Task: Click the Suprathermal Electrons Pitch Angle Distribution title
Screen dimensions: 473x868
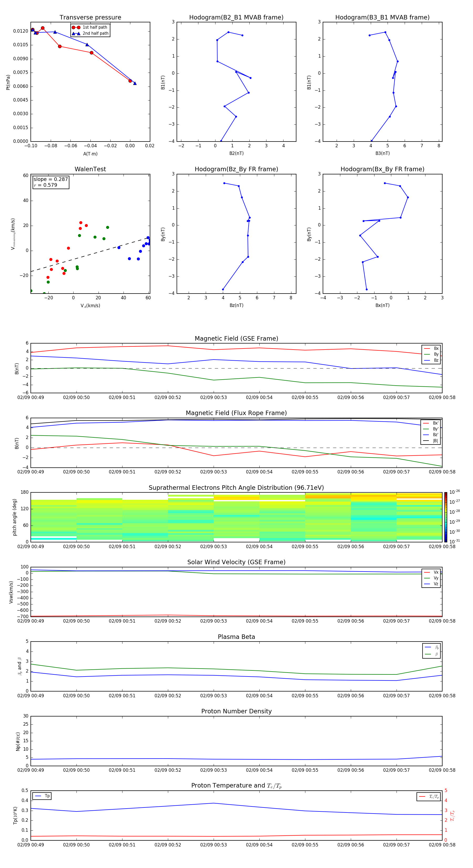Action: click(x=236, y=488)
